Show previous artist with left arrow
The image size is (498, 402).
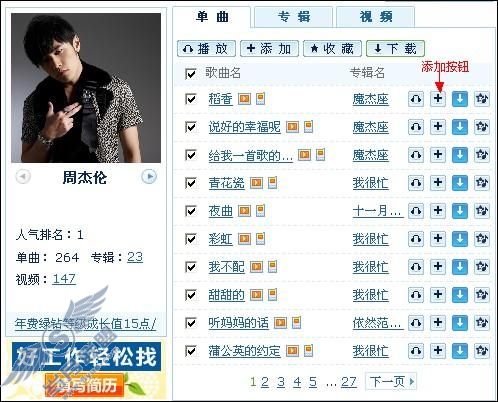click(23, 176)
